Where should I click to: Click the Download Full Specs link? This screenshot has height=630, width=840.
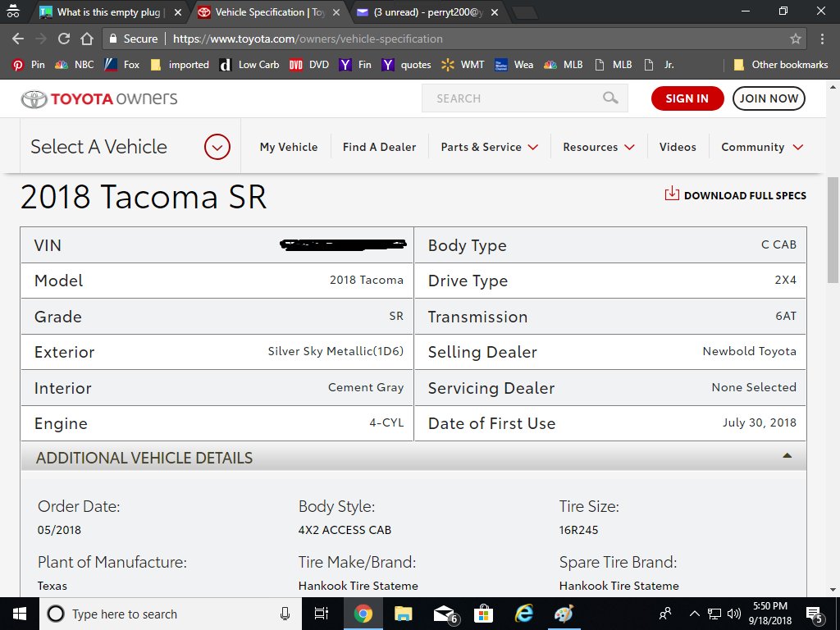point(745,195)
